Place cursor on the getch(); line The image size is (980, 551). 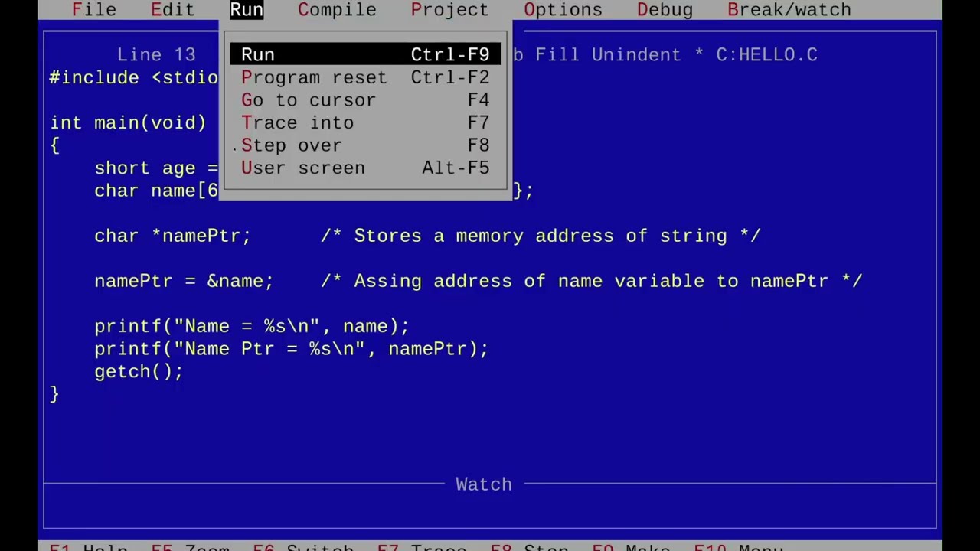(x=139, y=372)
